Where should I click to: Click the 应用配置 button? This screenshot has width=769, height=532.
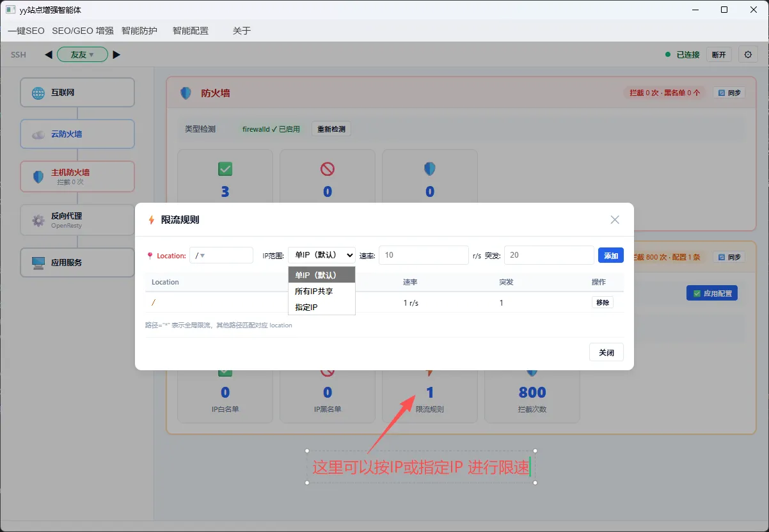(x=712, y=293)
